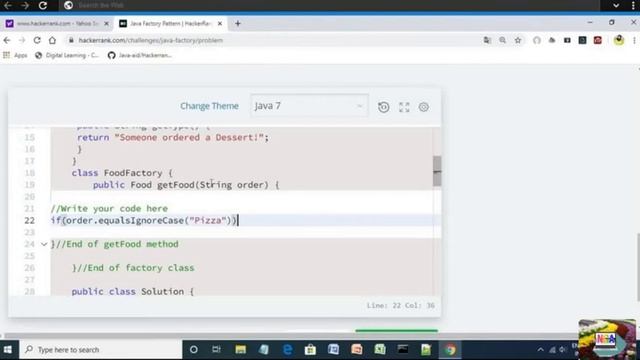Close the Yahoo search tab
Image resolution: width=640 pixels, height=360 pixels.
click(x=107, y=24)
